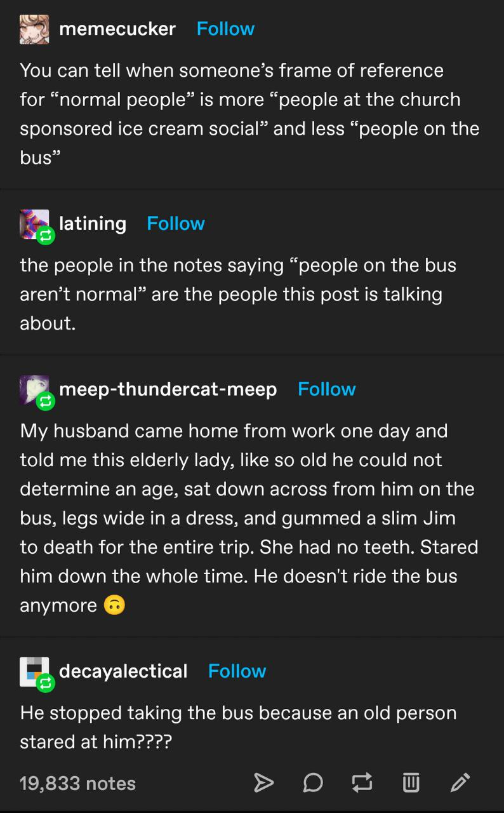Open memecucker's avatar

(34, 29)
